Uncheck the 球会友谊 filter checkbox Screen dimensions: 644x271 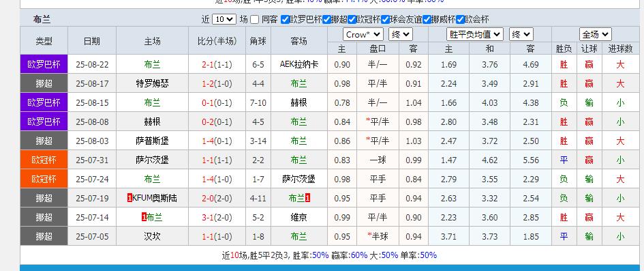tap(385, 19)
